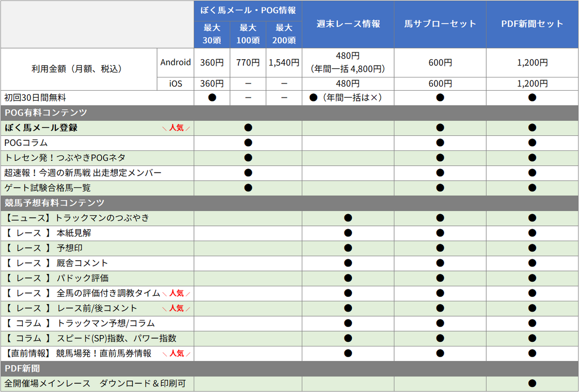The width and height of the screenshot is (579, 392).
Task: Click the 年間一括 4,800円 price text
Action: click(348, 69)
